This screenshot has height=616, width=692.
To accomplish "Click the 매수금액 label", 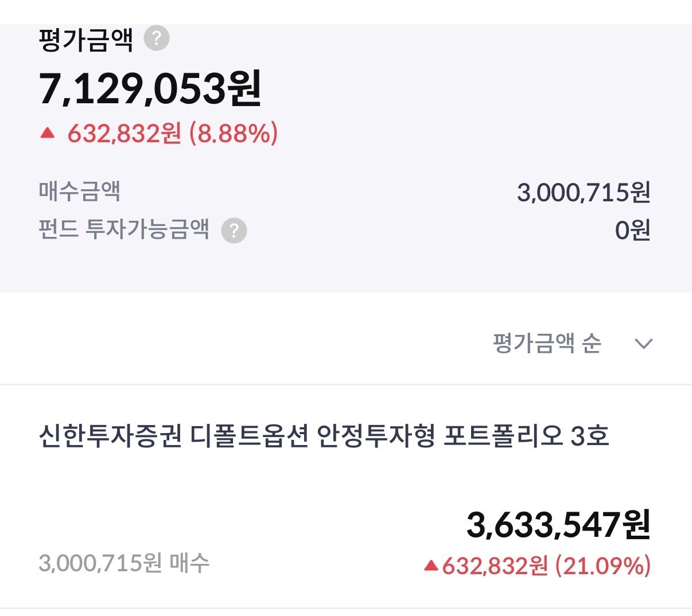I will 80,191.
